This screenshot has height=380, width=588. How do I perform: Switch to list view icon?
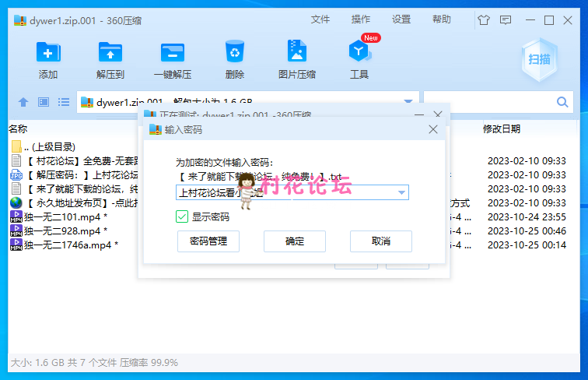coord(64,102)
